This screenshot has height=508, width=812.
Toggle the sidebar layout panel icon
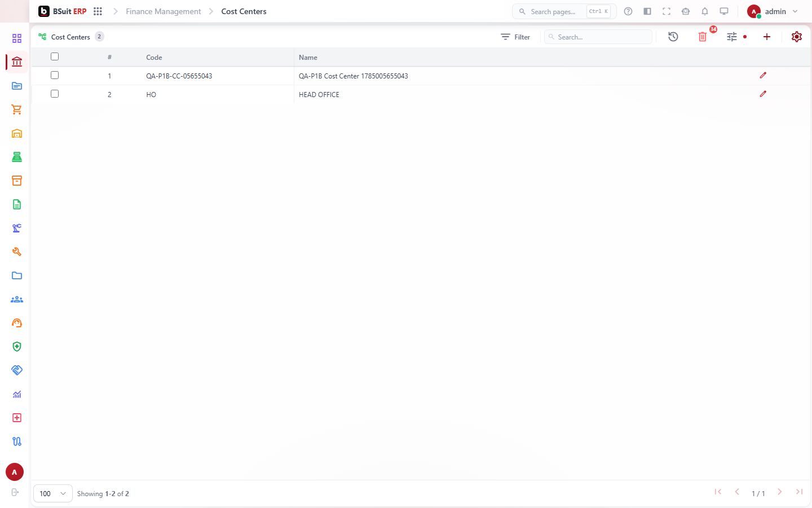click(647, 11)
